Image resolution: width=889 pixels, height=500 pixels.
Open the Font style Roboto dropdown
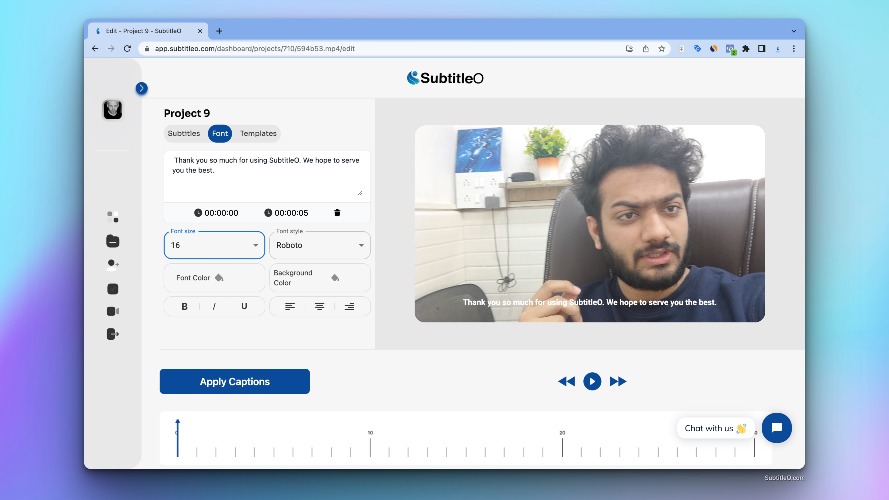point(320,245)
